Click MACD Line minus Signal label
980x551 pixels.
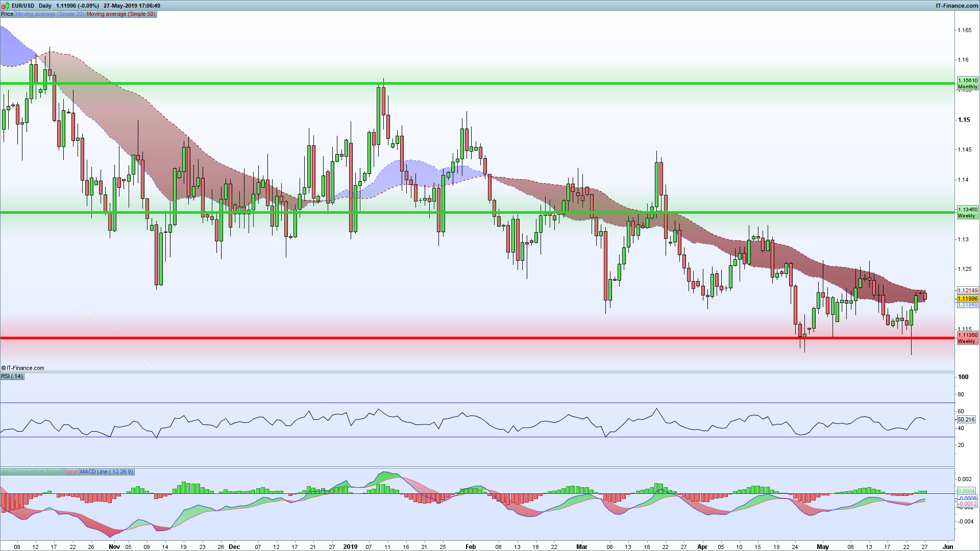coord(31,471)
